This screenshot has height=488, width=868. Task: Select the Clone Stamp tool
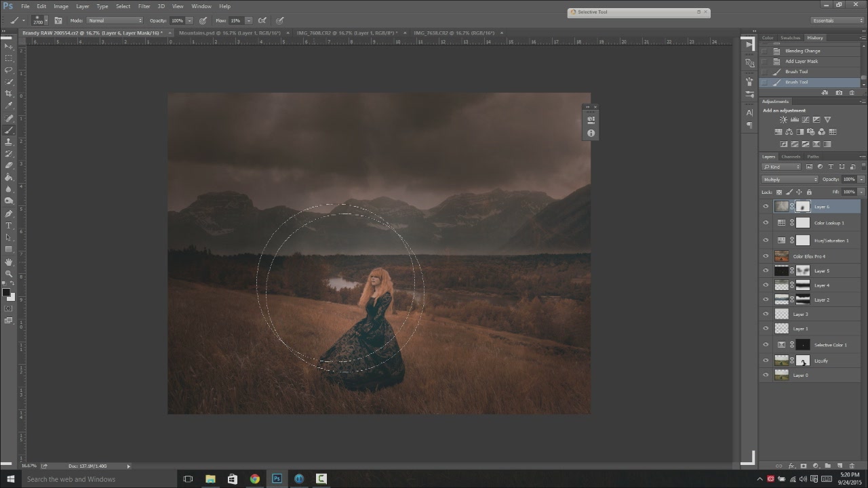point(9,142)
